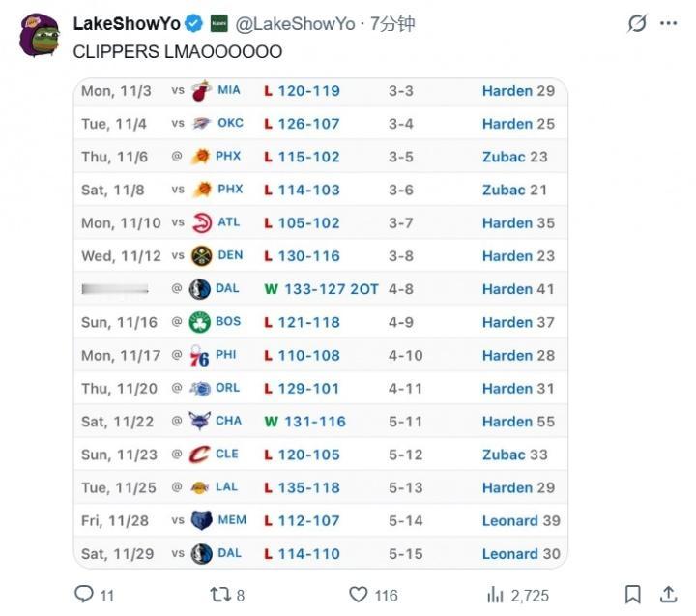
Task: Open the W 133-127 2OT score
Action: point(321,289)
